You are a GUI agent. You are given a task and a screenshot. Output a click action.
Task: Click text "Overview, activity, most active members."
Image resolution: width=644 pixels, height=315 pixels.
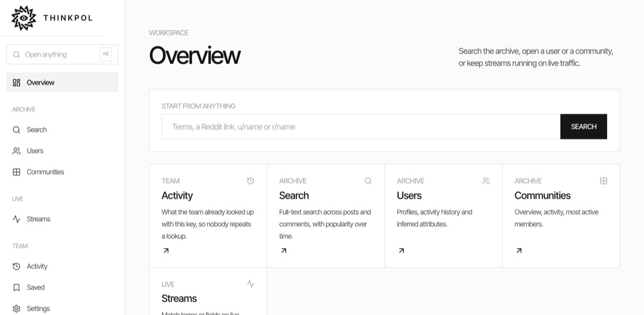pyautogui.click(x=557, y=218)
